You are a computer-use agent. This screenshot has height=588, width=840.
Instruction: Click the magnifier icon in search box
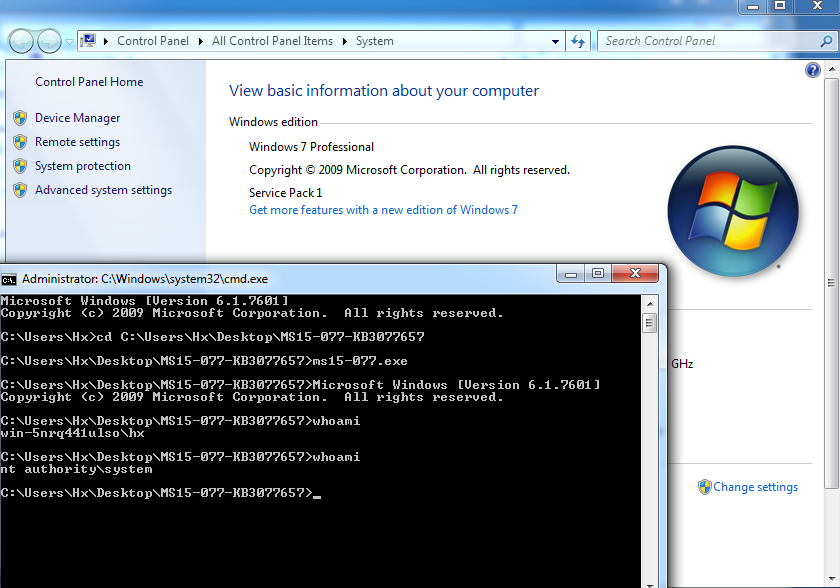(x=826, y=41)
